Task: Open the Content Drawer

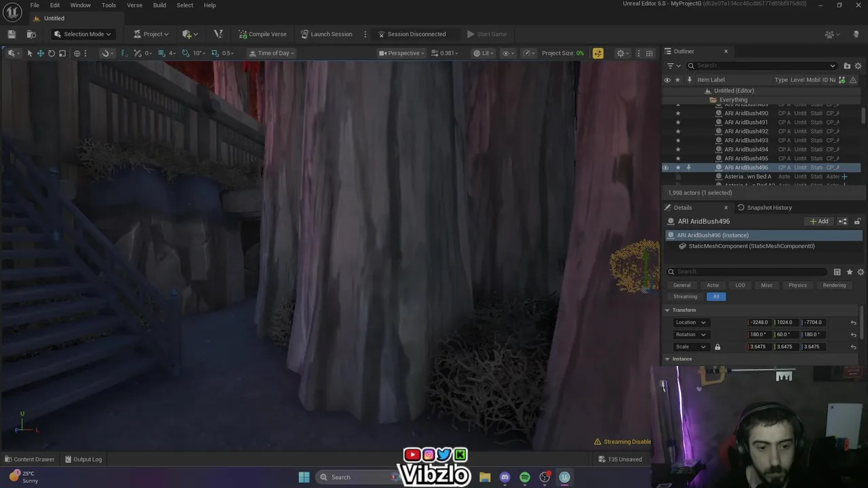Action: coord(30,460)
